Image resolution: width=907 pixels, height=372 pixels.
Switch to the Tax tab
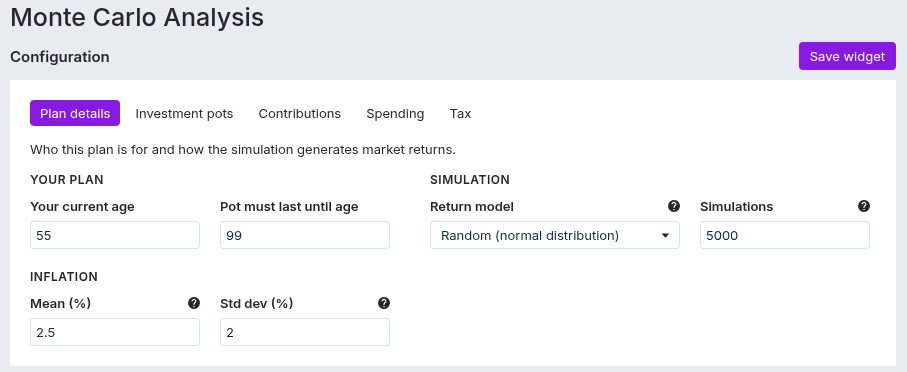point(460,113)
